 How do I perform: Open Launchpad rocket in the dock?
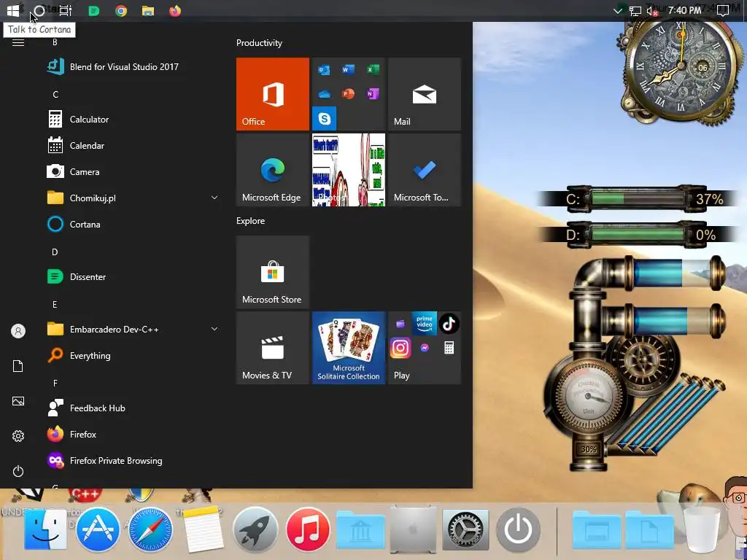255,529
